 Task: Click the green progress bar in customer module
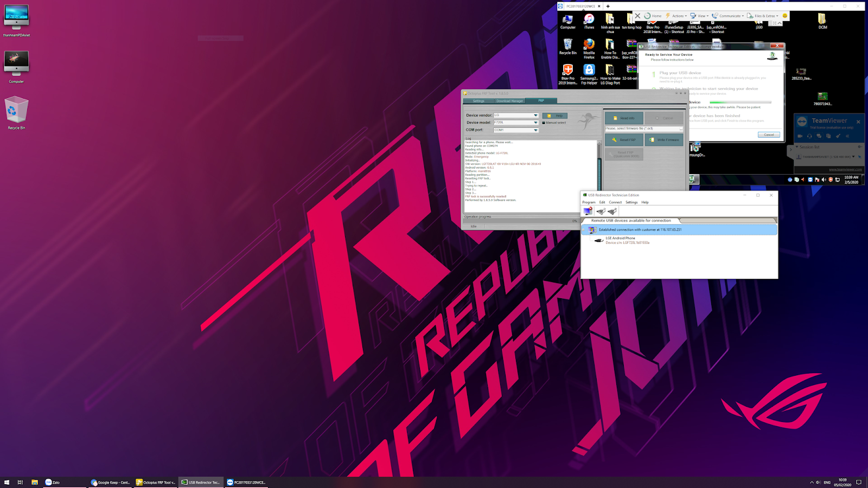coord(740,102)
